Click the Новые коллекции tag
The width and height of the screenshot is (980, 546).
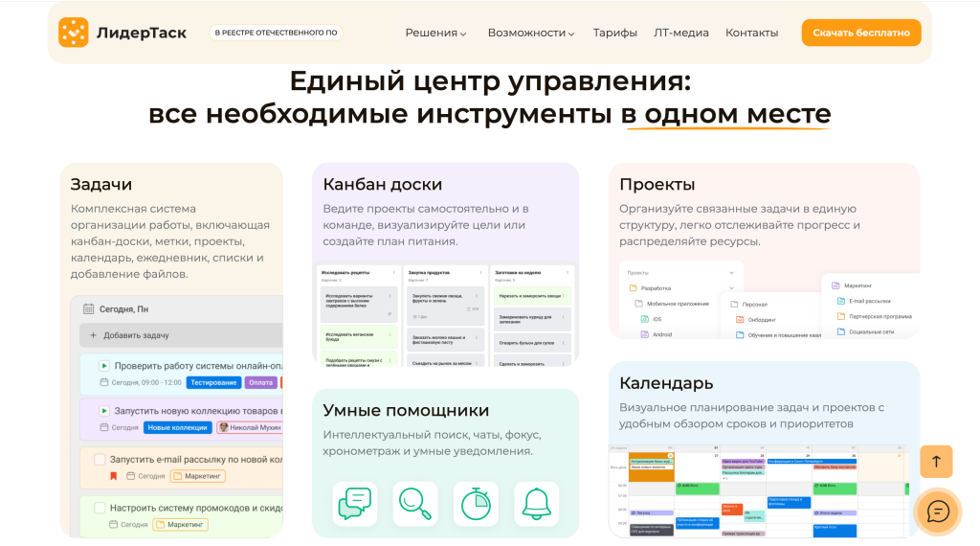(x=177, y=428)
